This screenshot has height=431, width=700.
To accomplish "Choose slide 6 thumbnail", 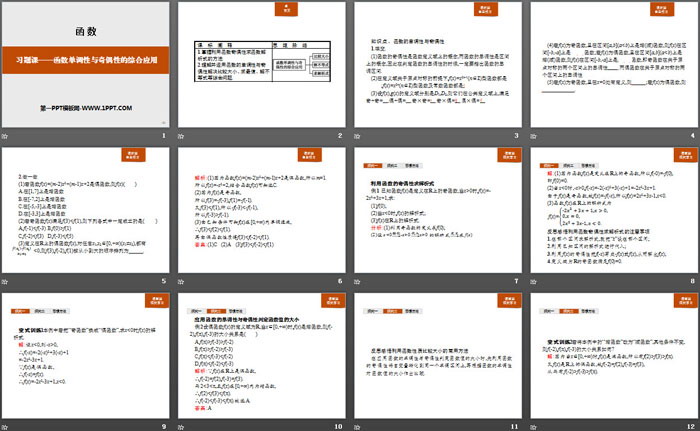I will pos(262,210).
